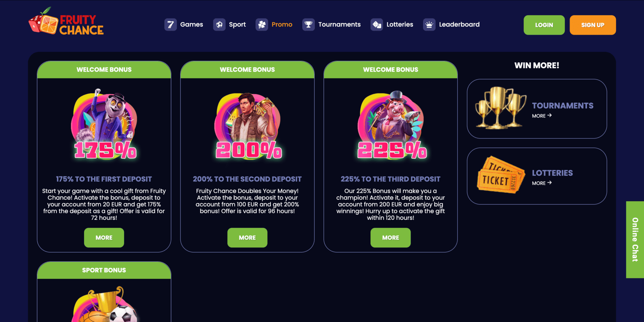
Task: Open the Online Chat side tab
Action: tap(635, 239)
